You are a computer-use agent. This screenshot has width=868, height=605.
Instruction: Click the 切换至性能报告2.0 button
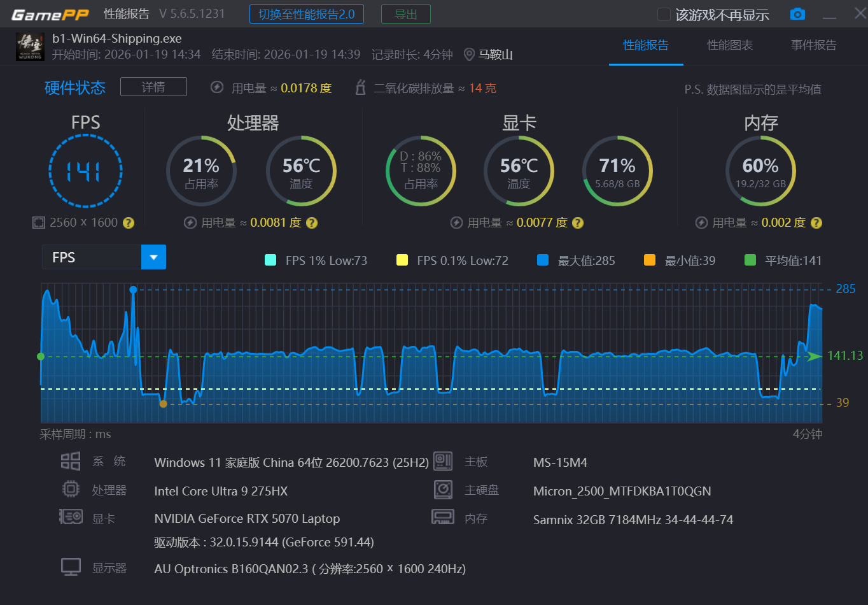coord(307,14)
